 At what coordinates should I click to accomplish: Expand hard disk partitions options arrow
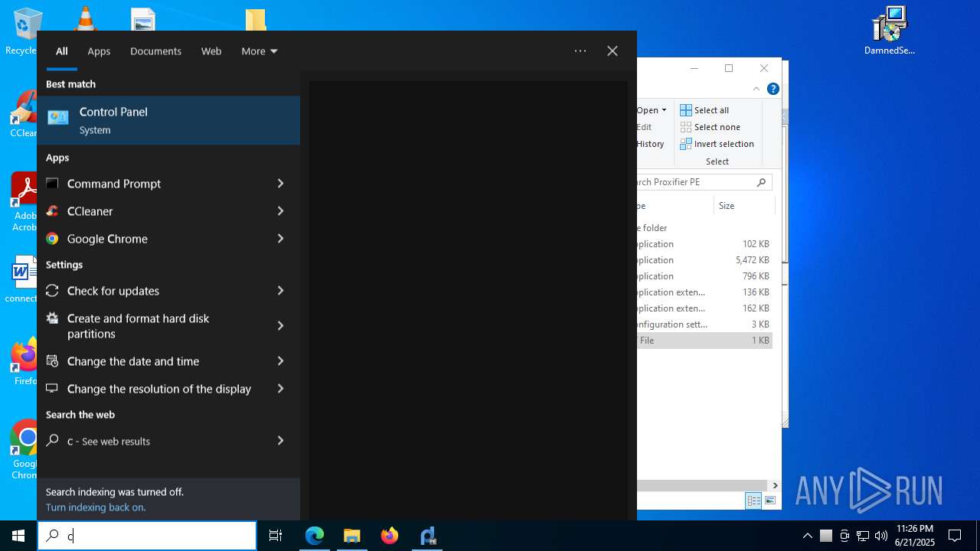coord(280,326)
